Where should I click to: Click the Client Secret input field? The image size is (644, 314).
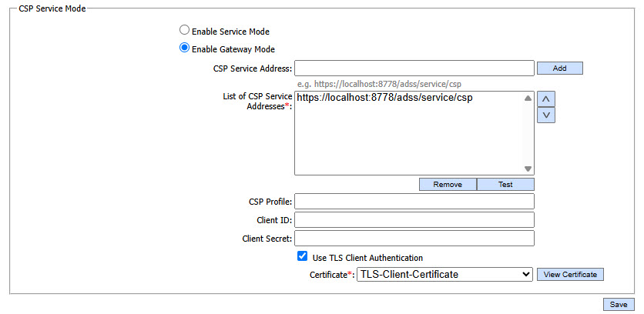pos(414,239)
